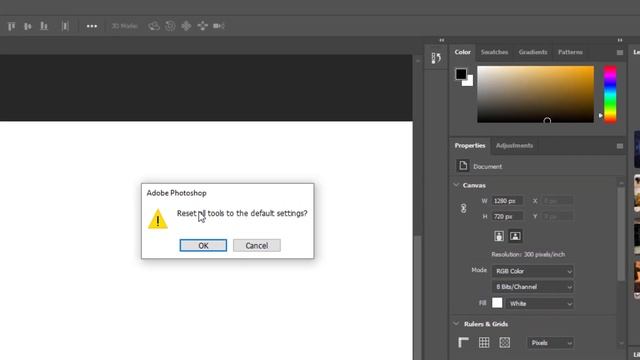
Task: Collapse right panels with double arrow icon
Action: pyautogui.click(x=620, y=40)
